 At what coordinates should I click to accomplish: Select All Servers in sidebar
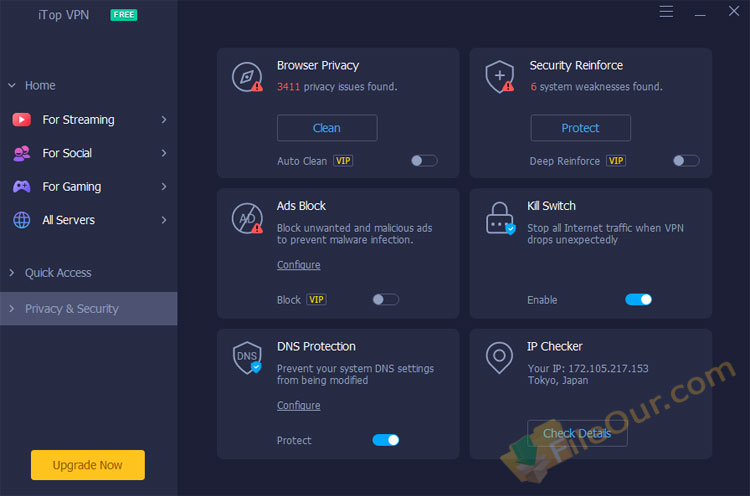(89, 220)
